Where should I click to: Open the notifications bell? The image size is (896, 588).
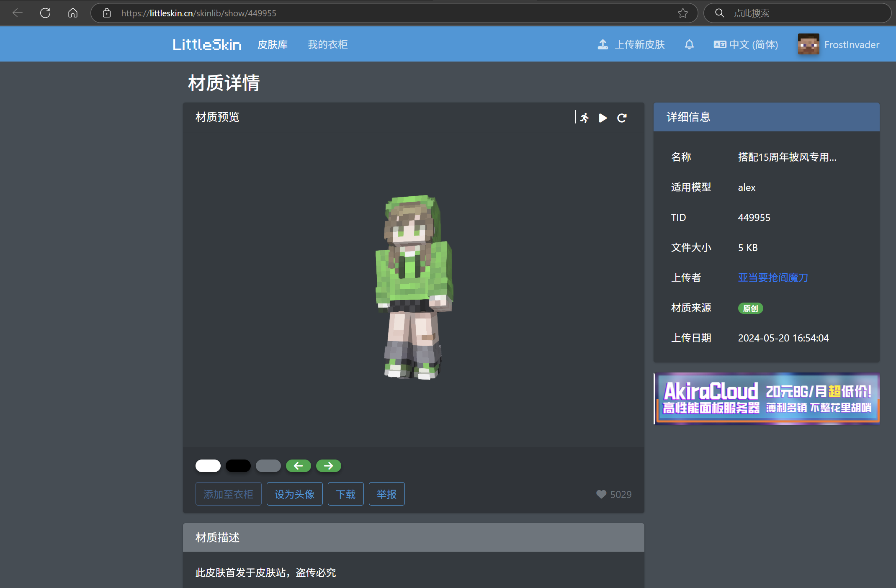point(689,44)
